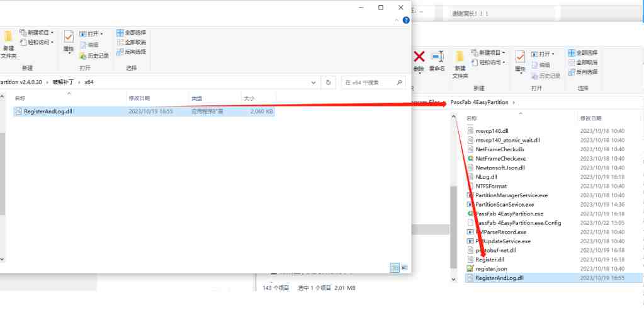644x310 pixels.
Task: Select msvcp140.dll file
Action: tap(492, 131)
